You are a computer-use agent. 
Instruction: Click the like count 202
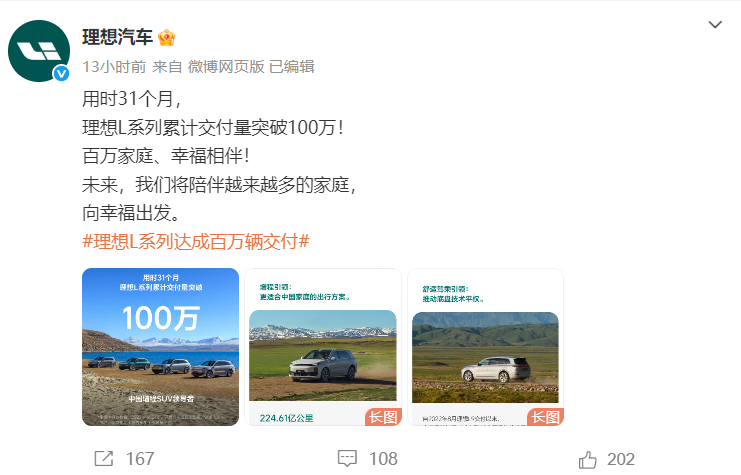(x=620, y=459)
